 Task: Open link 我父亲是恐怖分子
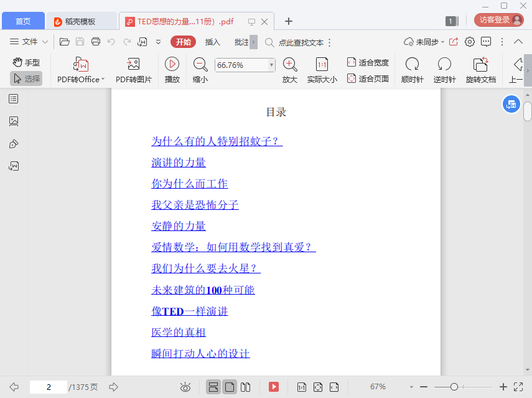[x=195, y=205]
